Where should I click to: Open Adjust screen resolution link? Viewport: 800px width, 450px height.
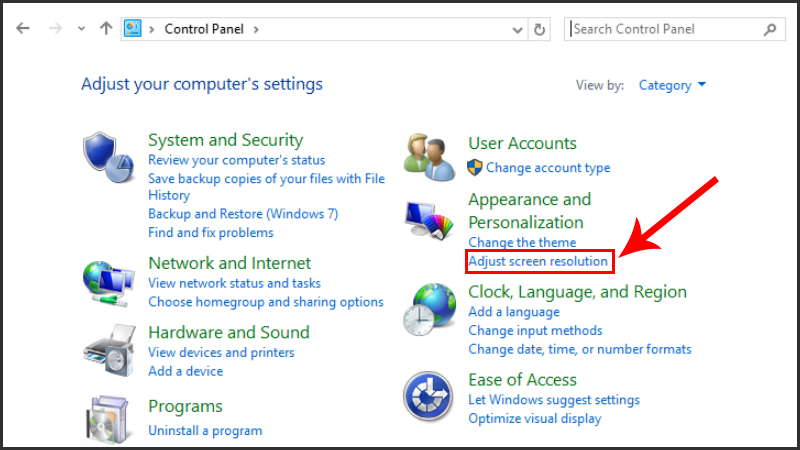point(538,262)
